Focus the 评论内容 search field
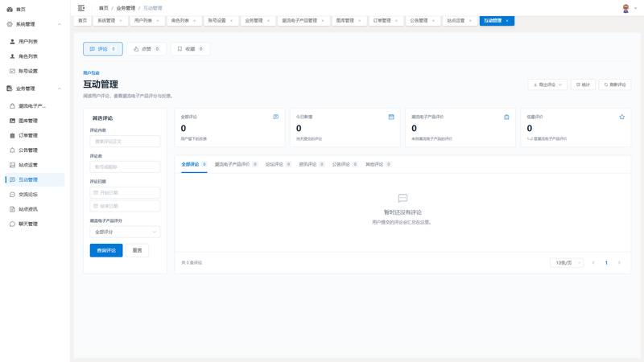Screen dimensions: 644x362 pos(125,142)
